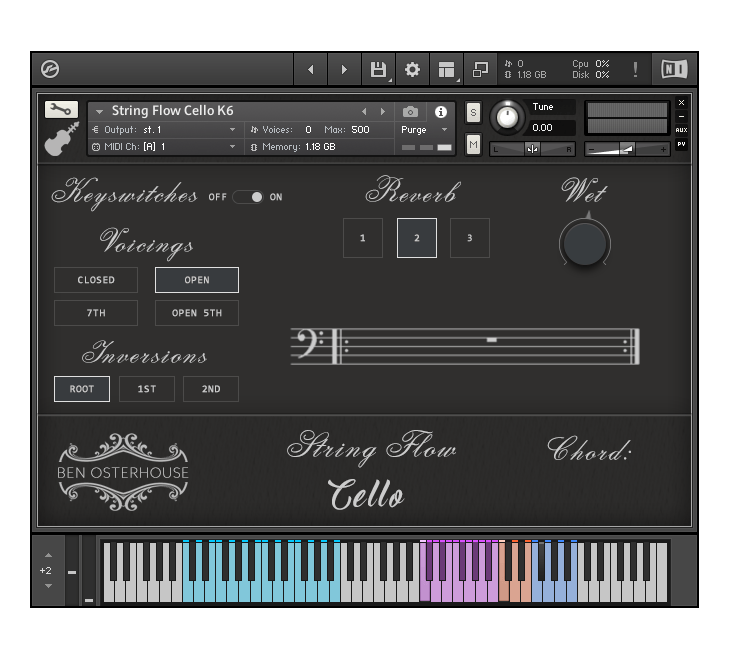Open the MIDI channel dropdown
This screenshot has width=730, height=655.
(165, 147)
